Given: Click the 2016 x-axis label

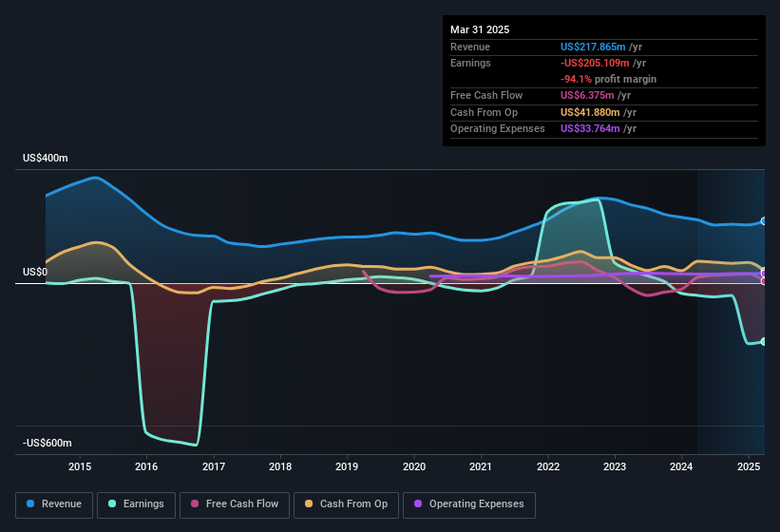Looking at the screenshot, I should point(146,466).
